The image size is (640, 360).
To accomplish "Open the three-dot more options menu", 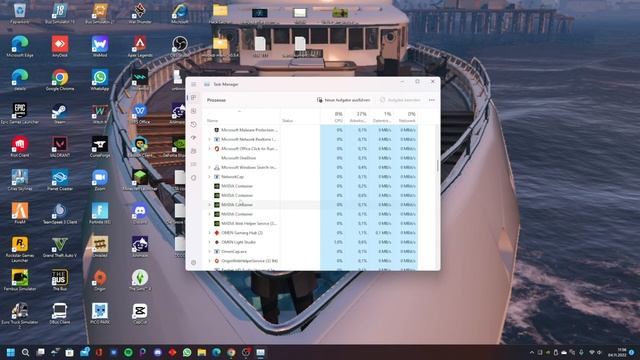I will (x=432, y=100).
